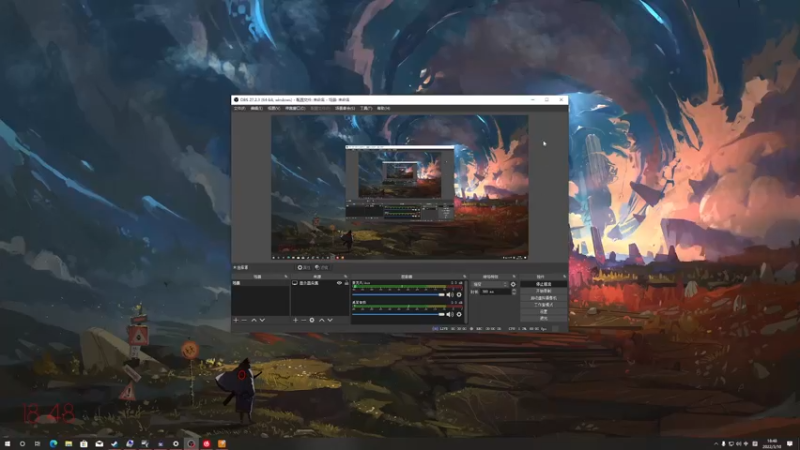Enable Studio Mode from the Controls panel
800x450 pixels.
[543, 305]
